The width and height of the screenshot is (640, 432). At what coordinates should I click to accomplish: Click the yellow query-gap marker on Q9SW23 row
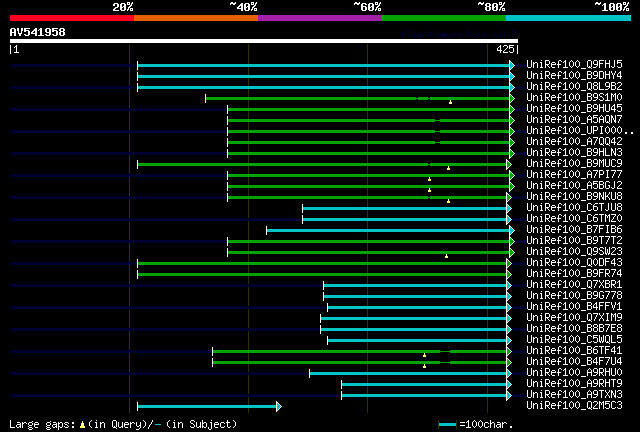coord(446,256)
